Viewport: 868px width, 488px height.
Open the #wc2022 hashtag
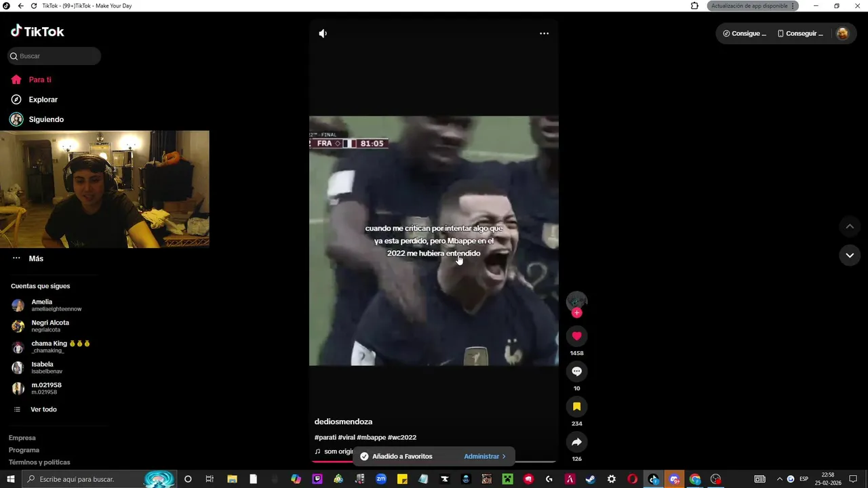[402, 438]
